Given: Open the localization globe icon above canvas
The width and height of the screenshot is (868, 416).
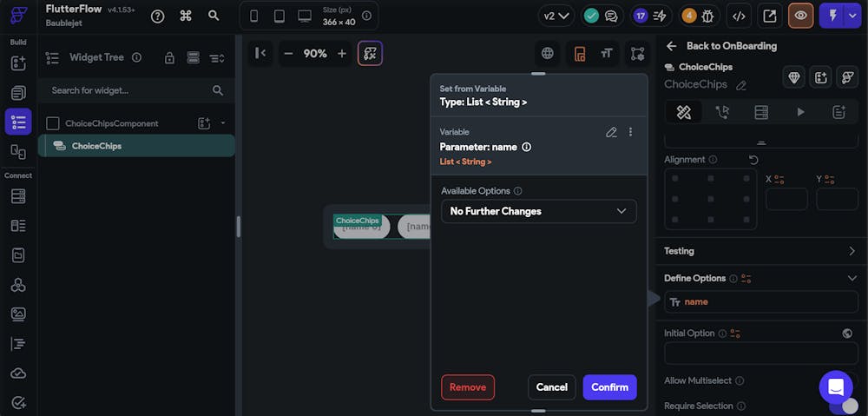Looking at the screenshot, I should click(548, 53).
